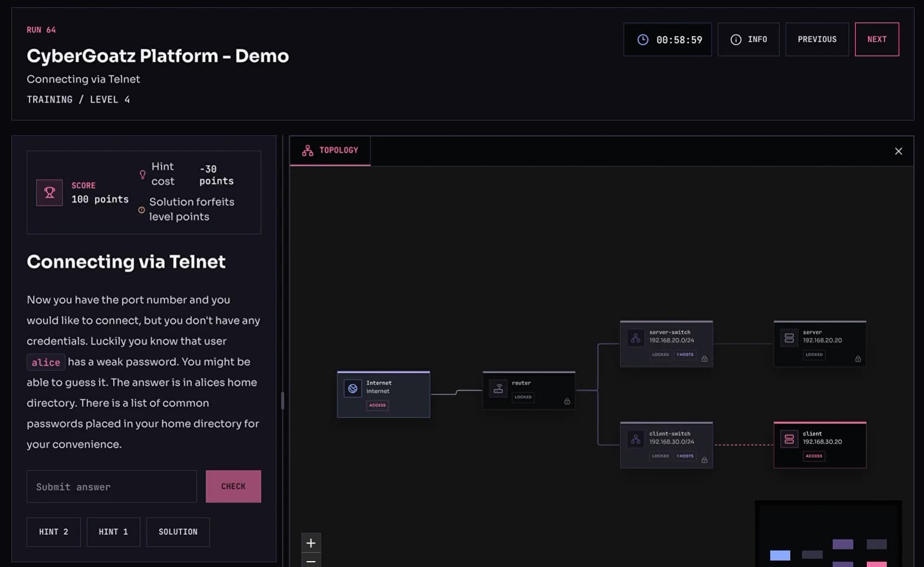
Task: Reveal HINT 2
Action: click(x=54, y=532)
